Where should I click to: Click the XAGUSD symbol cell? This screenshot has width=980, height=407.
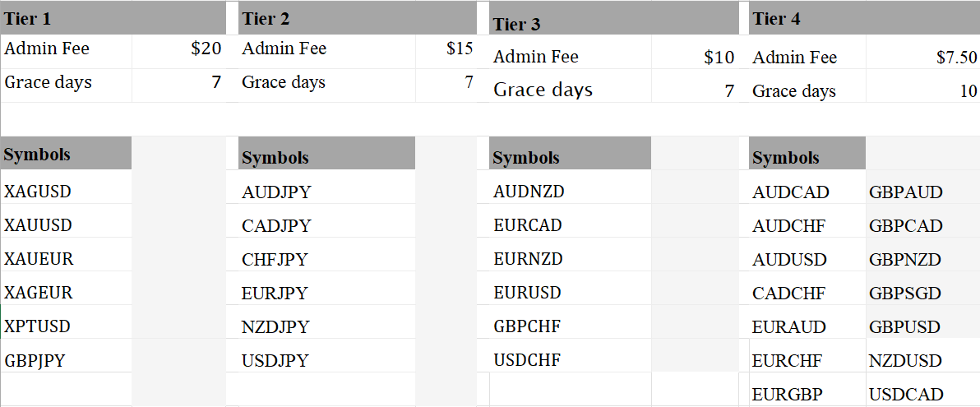[38, 192]
